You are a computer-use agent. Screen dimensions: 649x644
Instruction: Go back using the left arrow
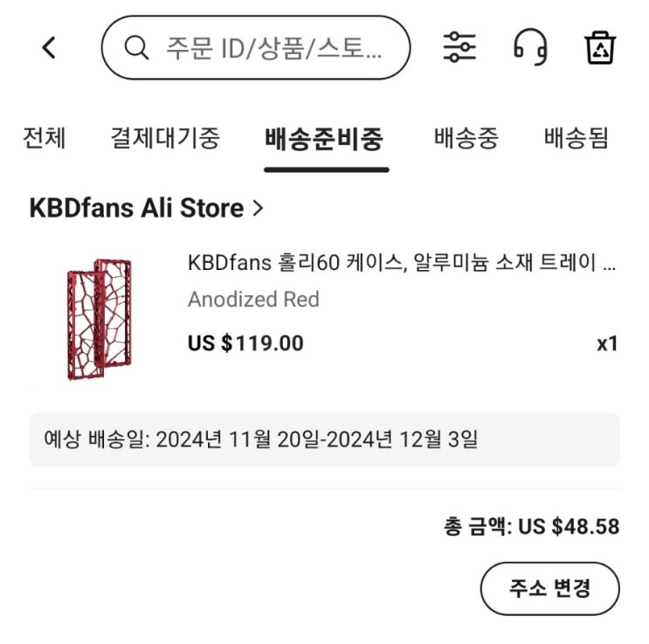(x=49, y=48)
